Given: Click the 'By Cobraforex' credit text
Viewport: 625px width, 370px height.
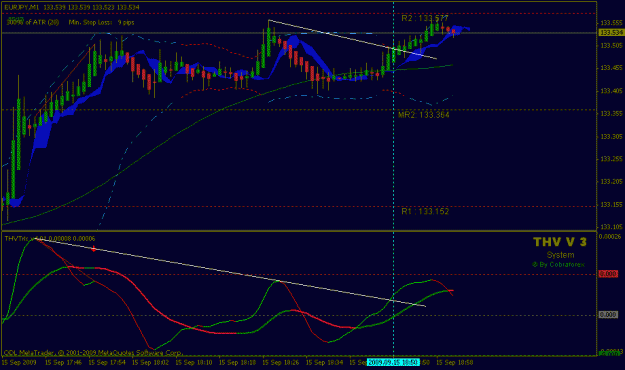Looking at the screenshot, I should click(558, 264).
